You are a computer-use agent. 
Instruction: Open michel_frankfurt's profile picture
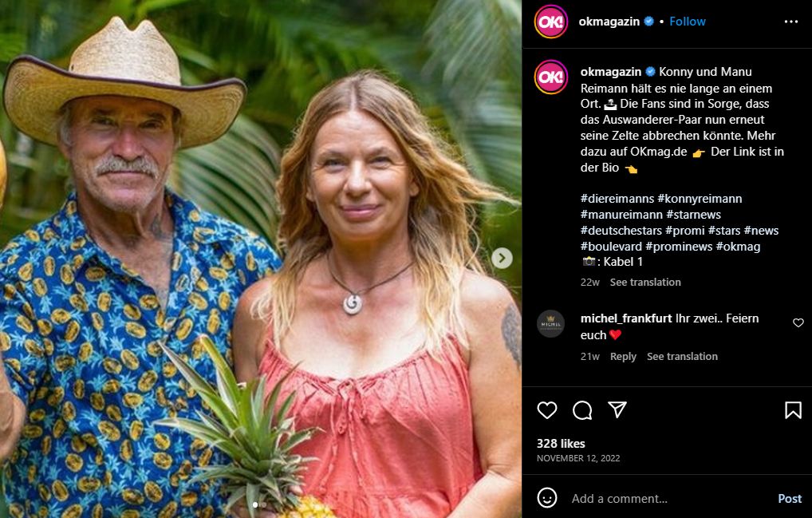point(551,323)
